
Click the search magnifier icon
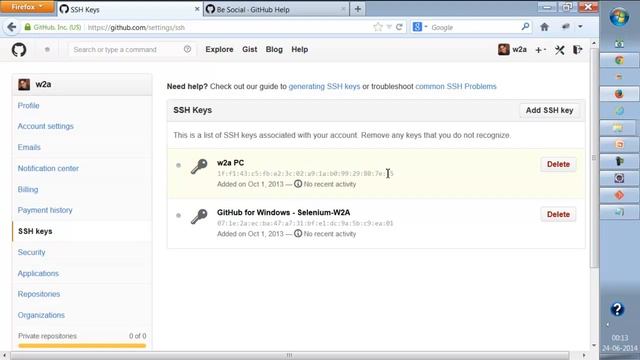point(525,27)
